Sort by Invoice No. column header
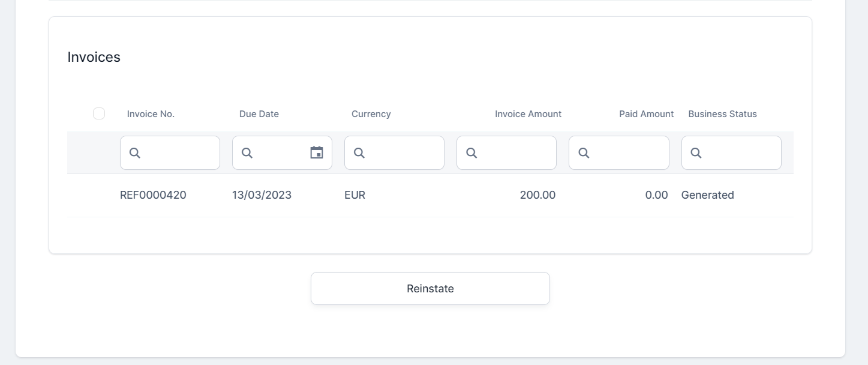868x365 pixels. (151, 114)
